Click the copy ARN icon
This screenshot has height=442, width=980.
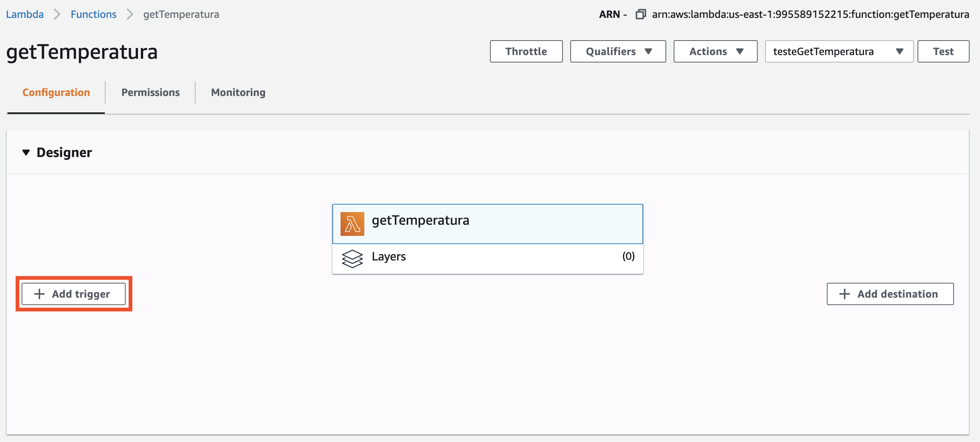641,15
